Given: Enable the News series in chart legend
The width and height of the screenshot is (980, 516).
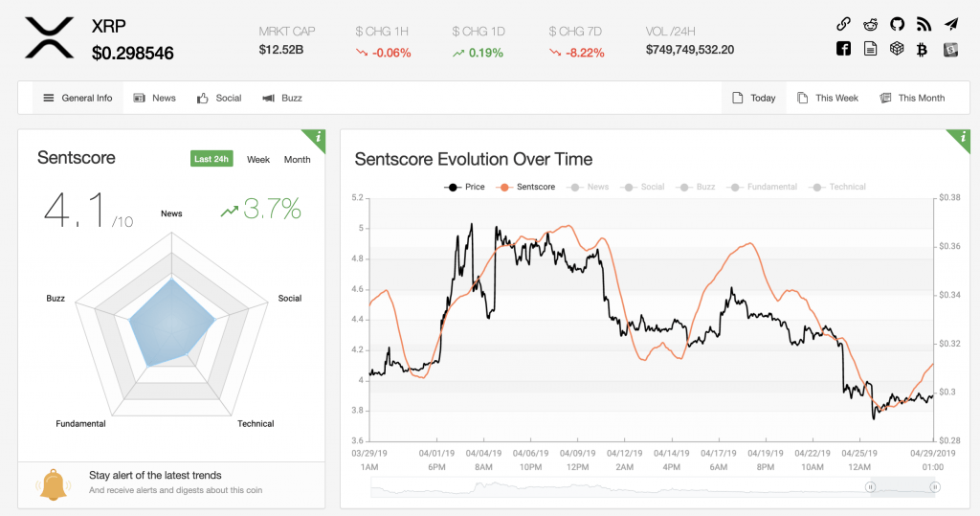Looking at the screenshot, I should (588, 187).
